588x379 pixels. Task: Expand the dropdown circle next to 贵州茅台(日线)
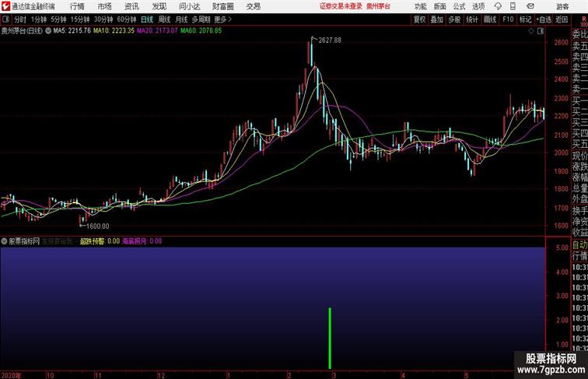coord(48,31)
